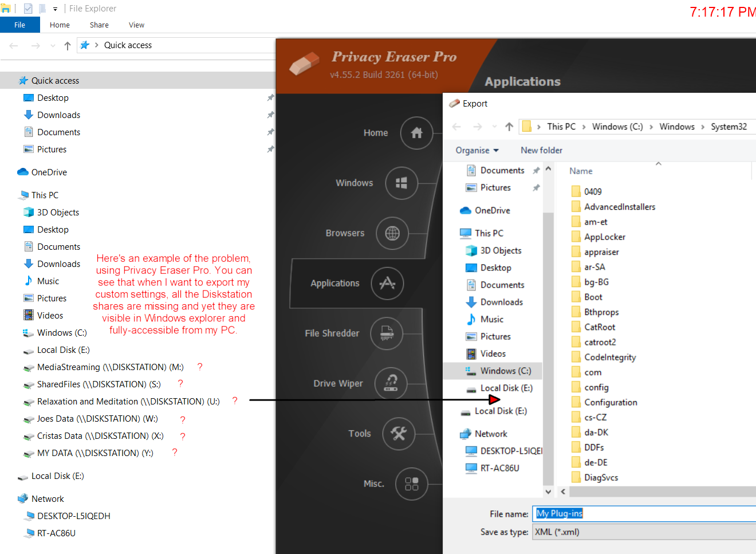Go up one level in File Explorer
The width and height of the screenshot is (756, 554).
(x=68, y=46)
